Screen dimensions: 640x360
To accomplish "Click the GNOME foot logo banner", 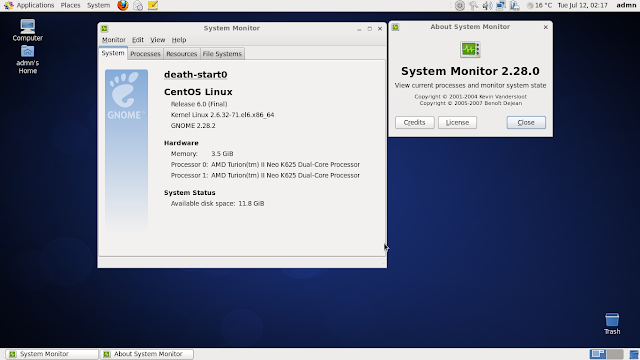I will pyautogui.click(x=127, y=150).
